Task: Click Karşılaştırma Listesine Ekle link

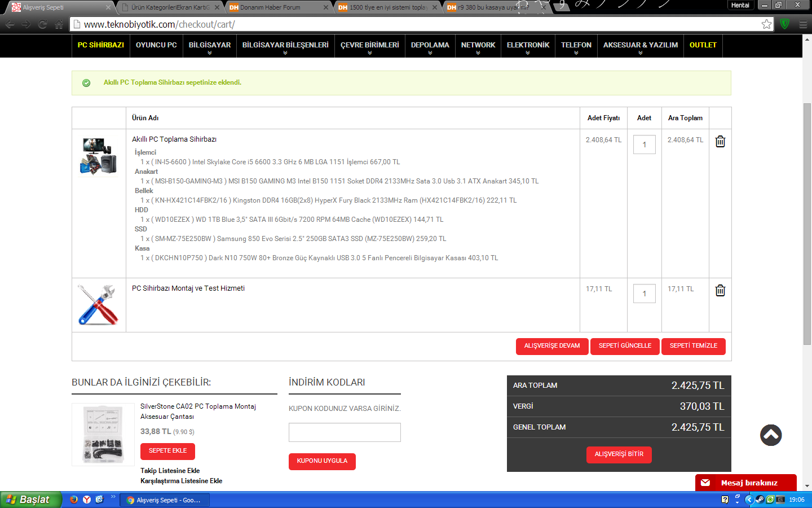Action: click(182, 481)
